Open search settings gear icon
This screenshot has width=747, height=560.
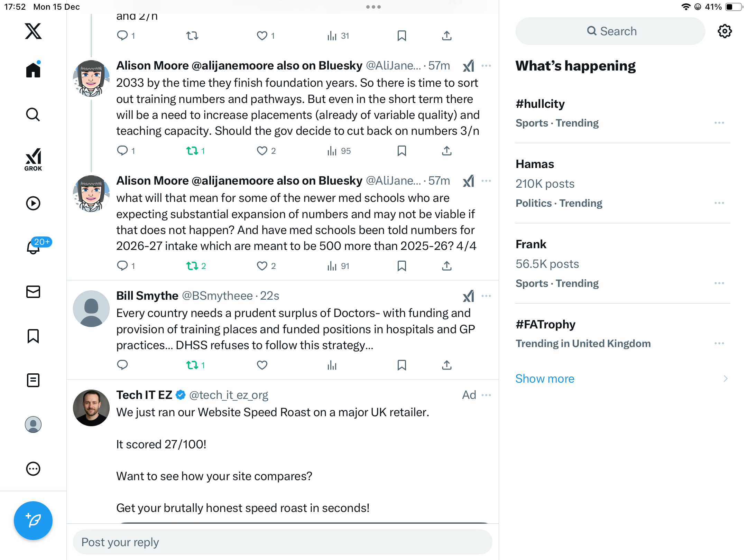pyautogui.click(x=725, y=31)
